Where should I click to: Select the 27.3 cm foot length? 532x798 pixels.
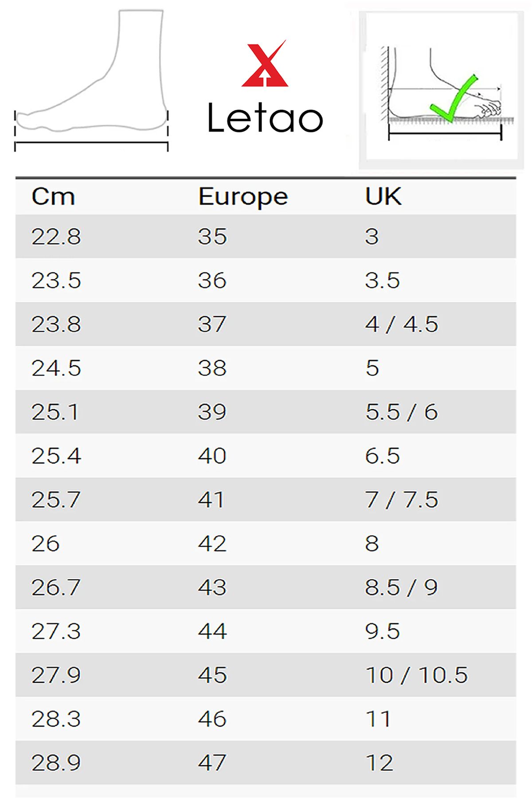click(56, 631)
